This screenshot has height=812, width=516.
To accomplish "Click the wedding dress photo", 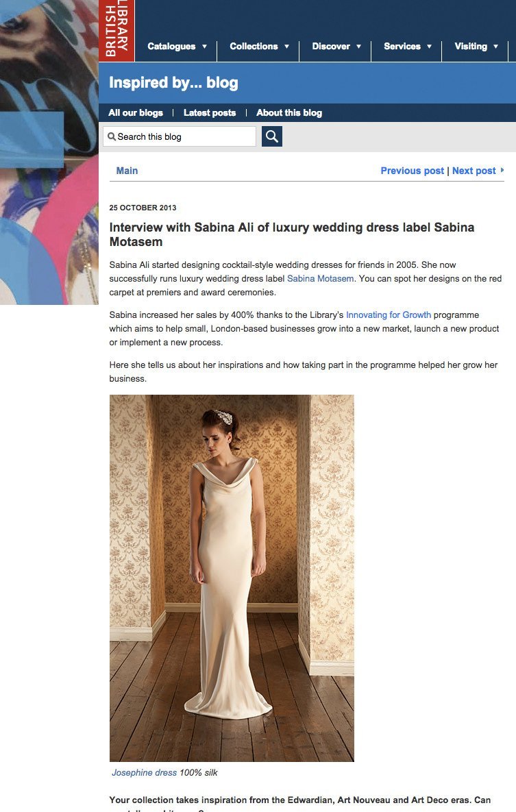I will click(x=232, y=578).
